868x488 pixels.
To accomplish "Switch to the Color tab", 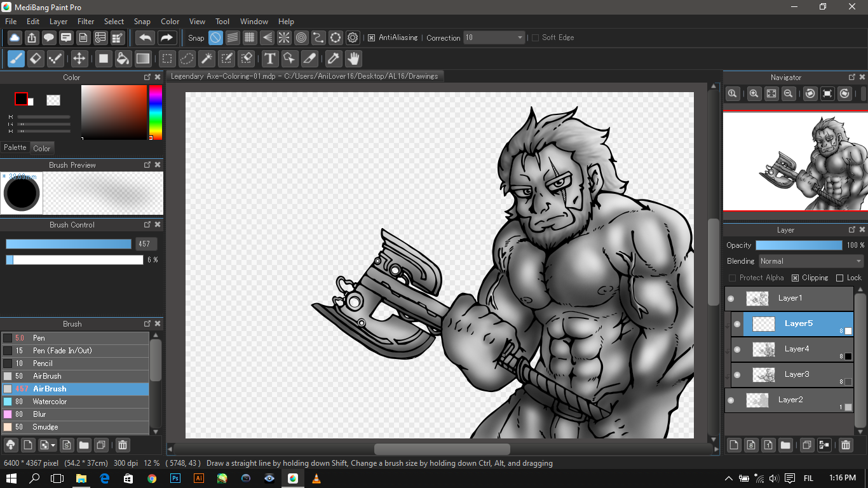I will (42, 148).
